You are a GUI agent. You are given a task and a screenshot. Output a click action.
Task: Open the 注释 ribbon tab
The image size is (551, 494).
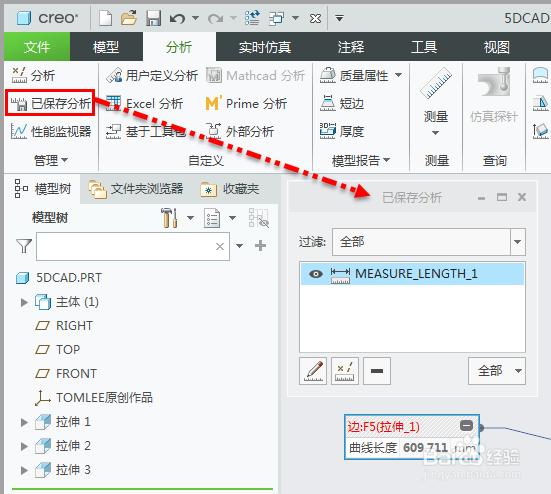[x=350, y=47]
